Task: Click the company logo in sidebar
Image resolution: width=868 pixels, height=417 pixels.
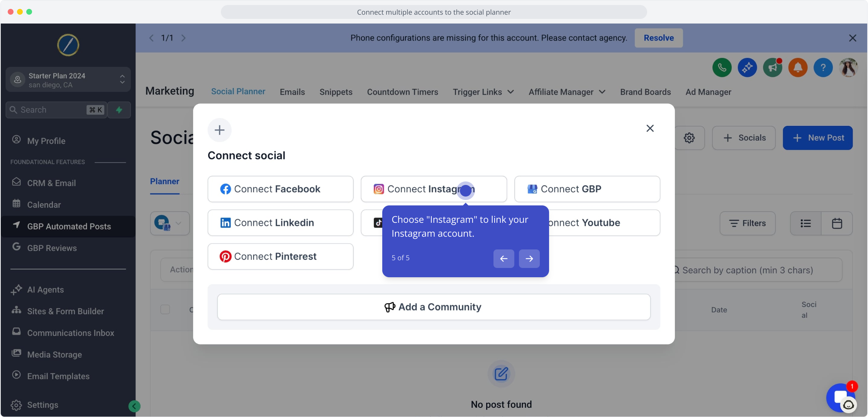Action: (x=68, y=45)
